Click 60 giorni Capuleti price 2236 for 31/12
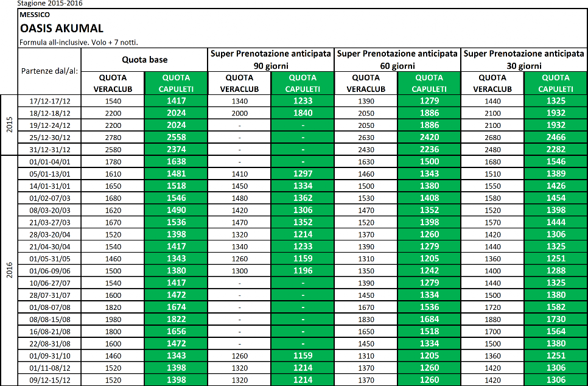Screen dimensions: 588x386 point(429,149)
